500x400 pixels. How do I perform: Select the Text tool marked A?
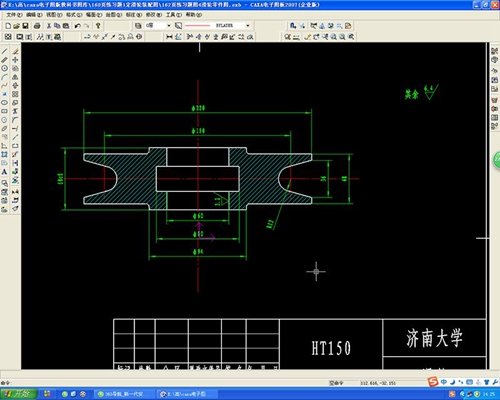5,172
